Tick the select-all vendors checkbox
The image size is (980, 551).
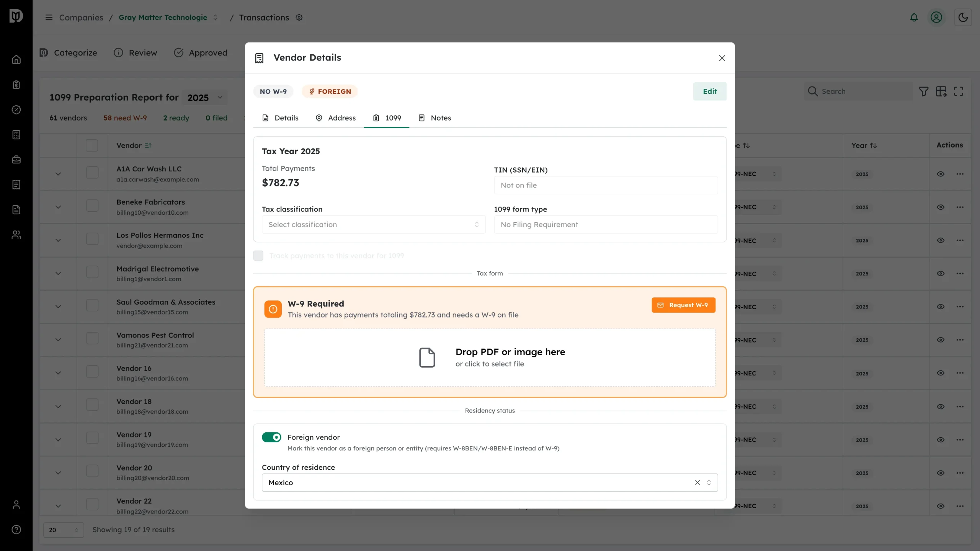pos(92,145)
